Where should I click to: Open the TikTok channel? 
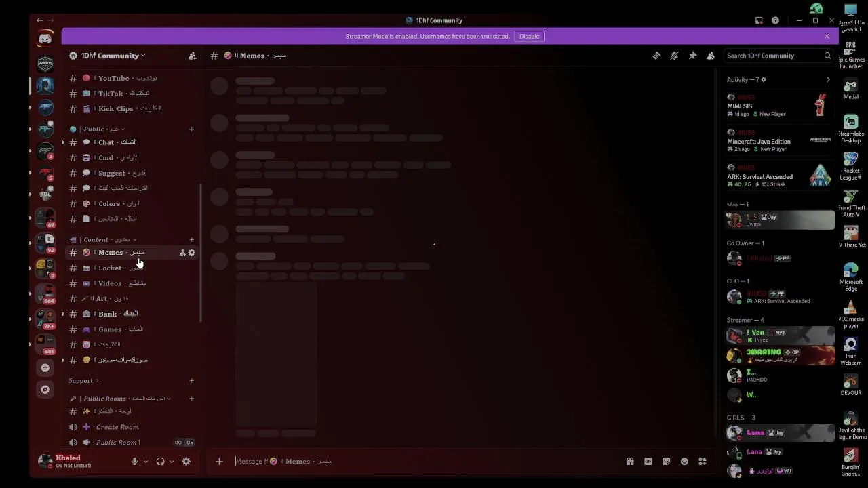click(132, 94)
